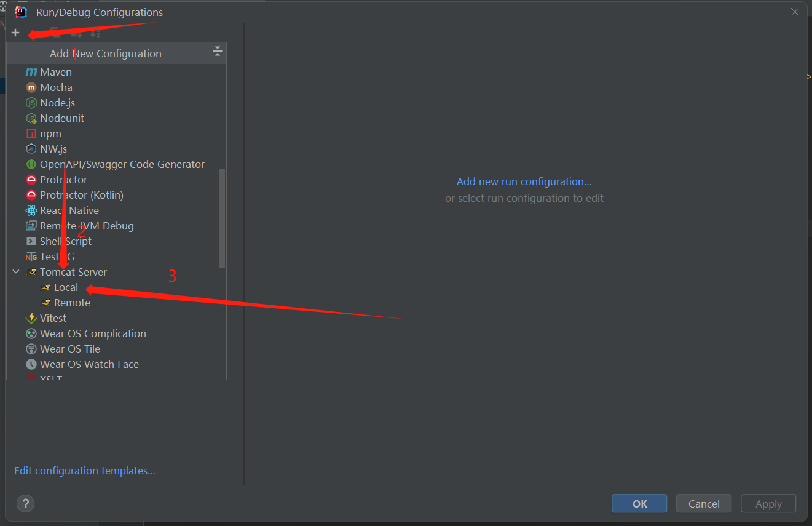Screen dimensions: 812x526
Task: Click the sort configurations alphabetically icon
Action: (95, 33)
